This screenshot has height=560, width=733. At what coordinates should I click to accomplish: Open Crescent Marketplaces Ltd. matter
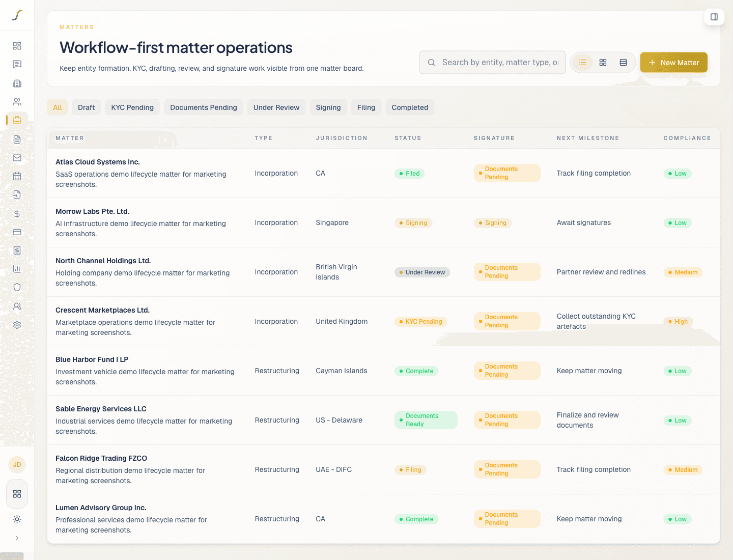click(x=102, y=310)
